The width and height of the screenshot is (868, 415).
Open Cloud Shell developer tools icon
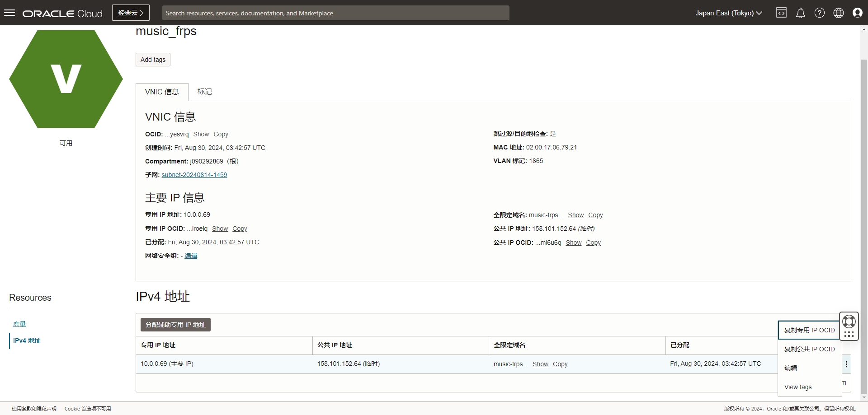point(781,13)
